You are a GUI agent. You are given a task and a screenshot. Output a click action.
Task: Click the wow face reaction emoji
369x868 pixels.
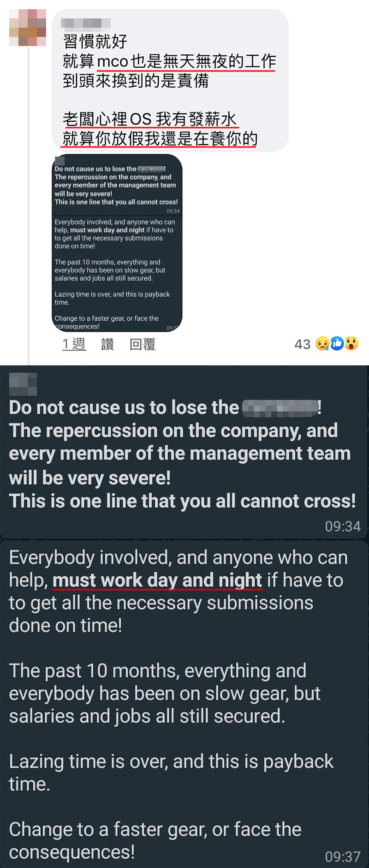[351, 344]
